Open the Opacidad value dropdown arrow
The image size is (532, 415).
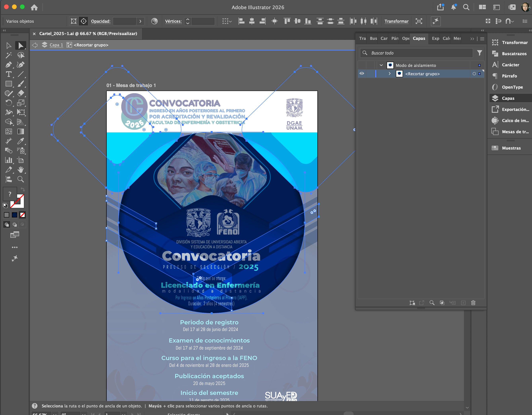[x=140, y=21]
